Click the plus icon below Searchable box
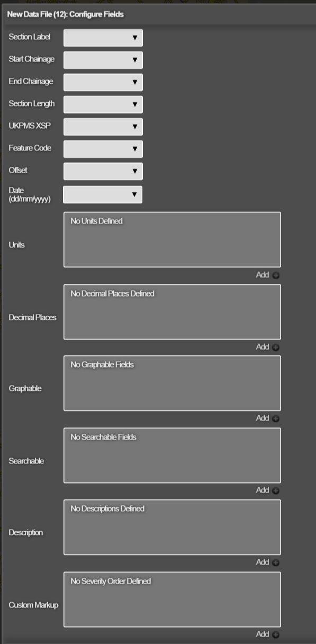Viewport: 316px width, 644px height. [276, 490]
